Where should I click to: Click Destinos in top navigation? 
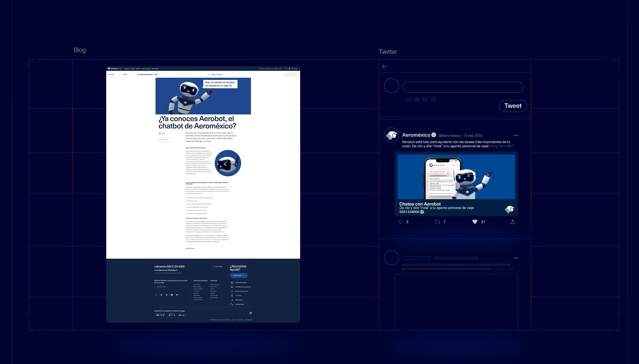coord(276,69)
